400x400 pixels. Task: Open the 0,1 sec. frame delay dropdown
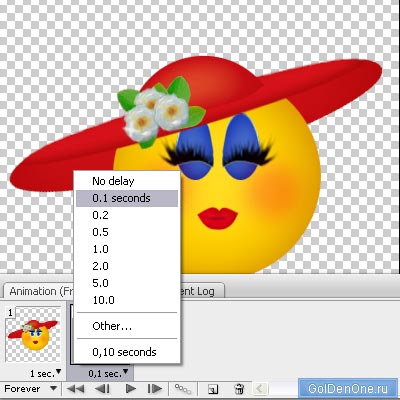108,373
